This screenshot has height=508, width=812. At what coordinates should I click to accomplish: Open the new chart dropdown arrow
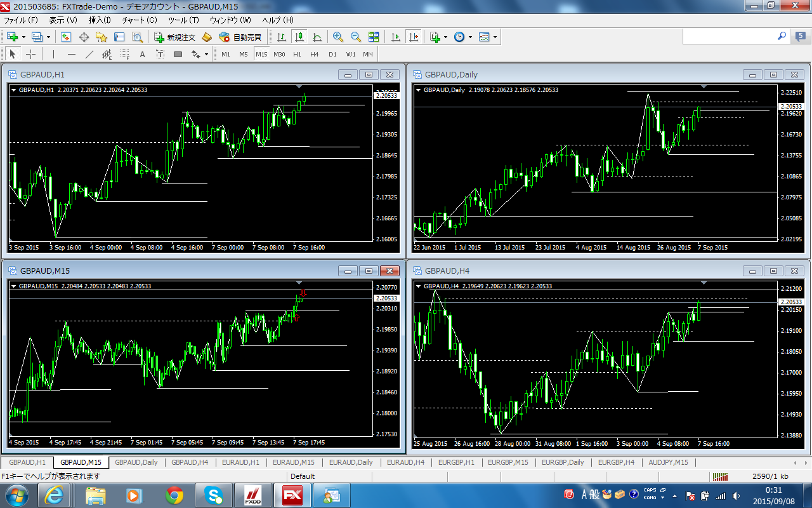coord(23,37)
